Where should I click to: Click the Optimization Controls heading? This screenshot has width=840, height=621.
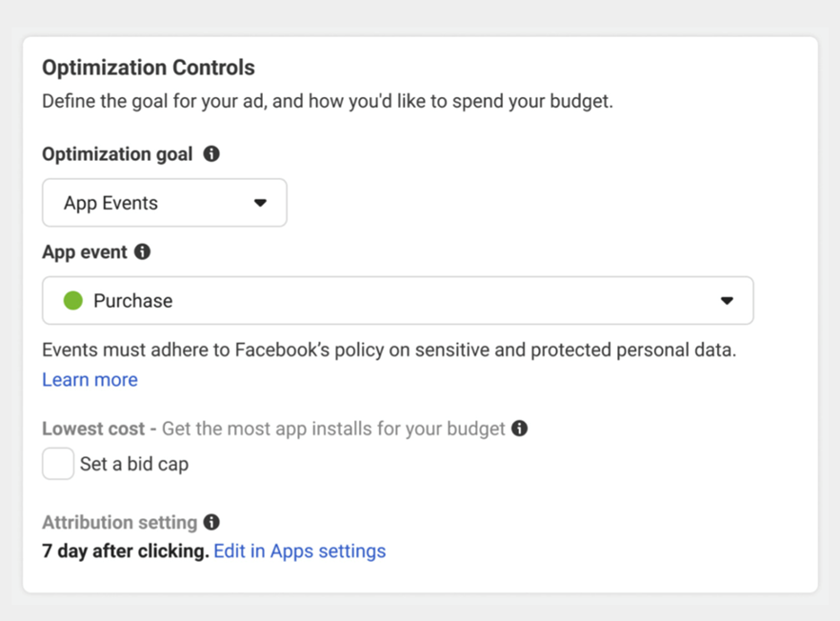pyautogui.click(x=149, y=68)
